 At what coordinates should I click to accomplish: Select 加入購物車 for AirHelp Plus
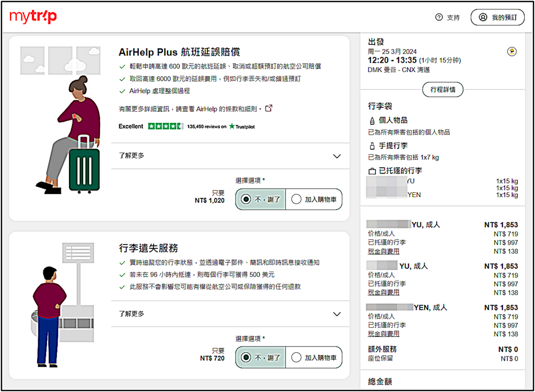tap(313, 200)
